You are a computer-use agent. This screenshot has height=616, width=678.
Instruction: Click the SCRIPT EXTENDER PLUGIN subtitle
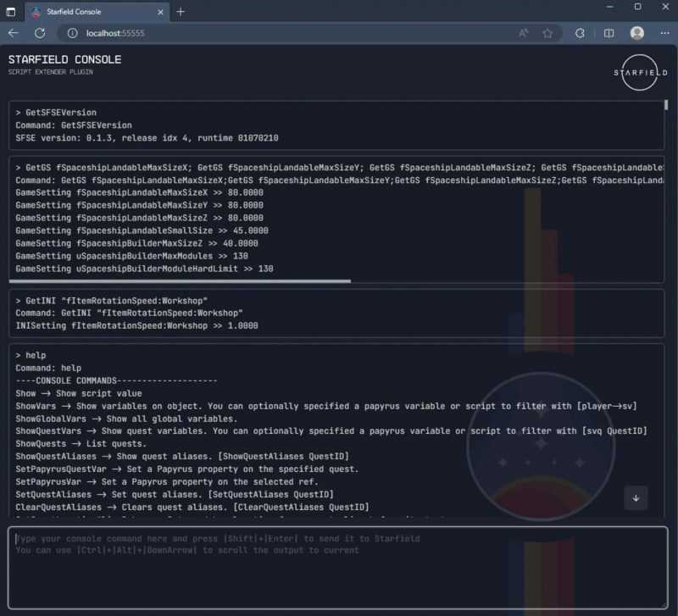(51, 72)
